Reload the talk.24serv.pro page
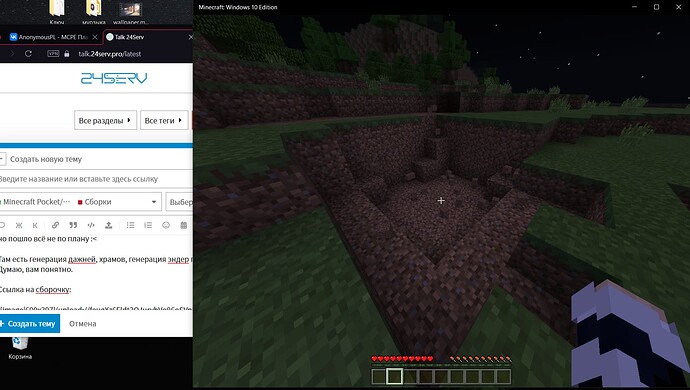Image resolution: width=690 pixels, height=390 pixels. [28, 54]
